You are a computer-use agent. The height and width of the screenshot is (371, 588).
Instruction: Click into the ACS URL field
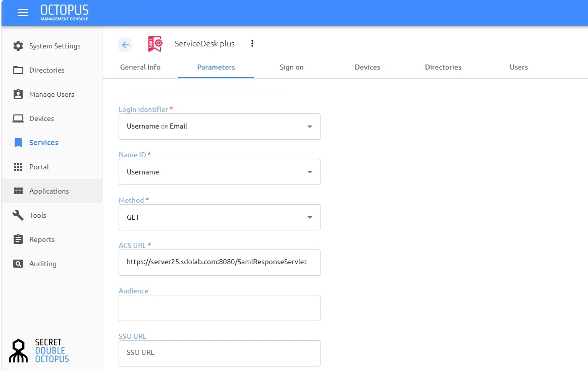220,263
